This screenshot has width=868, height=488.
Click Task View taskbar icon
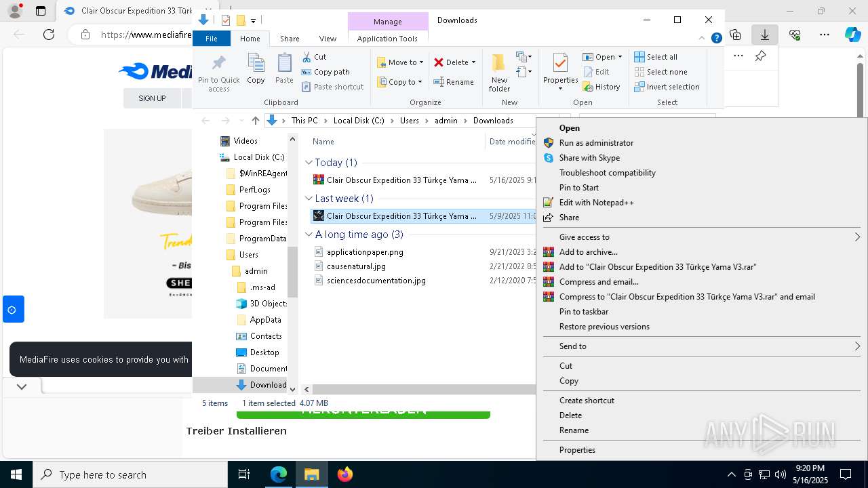[244, 474]
